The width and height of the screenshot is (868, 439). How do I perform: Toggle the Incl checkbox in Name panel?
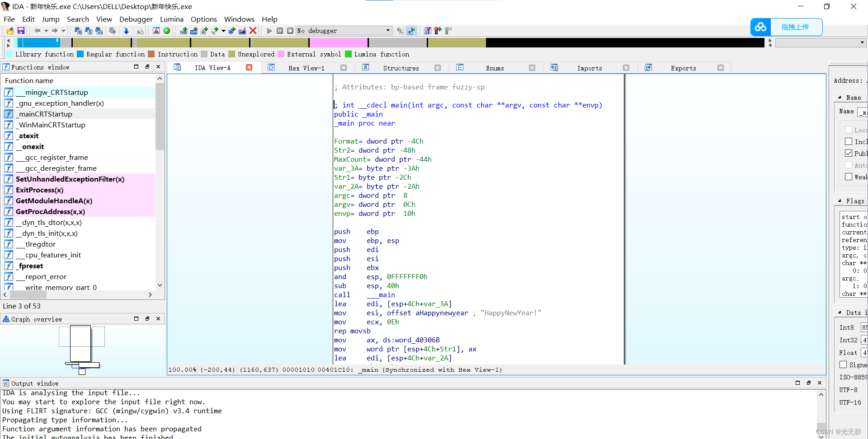849,141
